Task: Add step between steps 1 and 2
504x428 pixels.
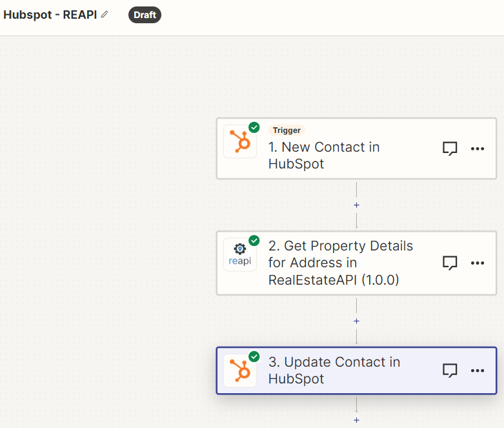Action: click(356, 205)
